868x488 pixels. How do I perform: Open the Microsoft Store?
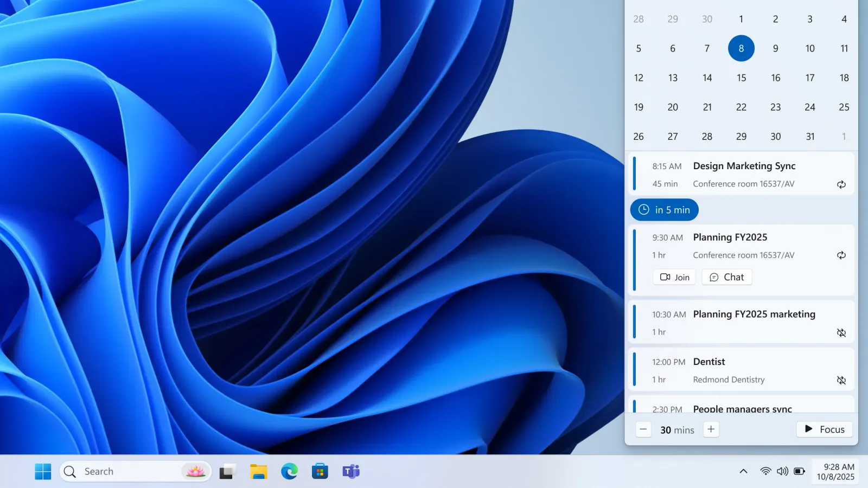pos(320,471)
